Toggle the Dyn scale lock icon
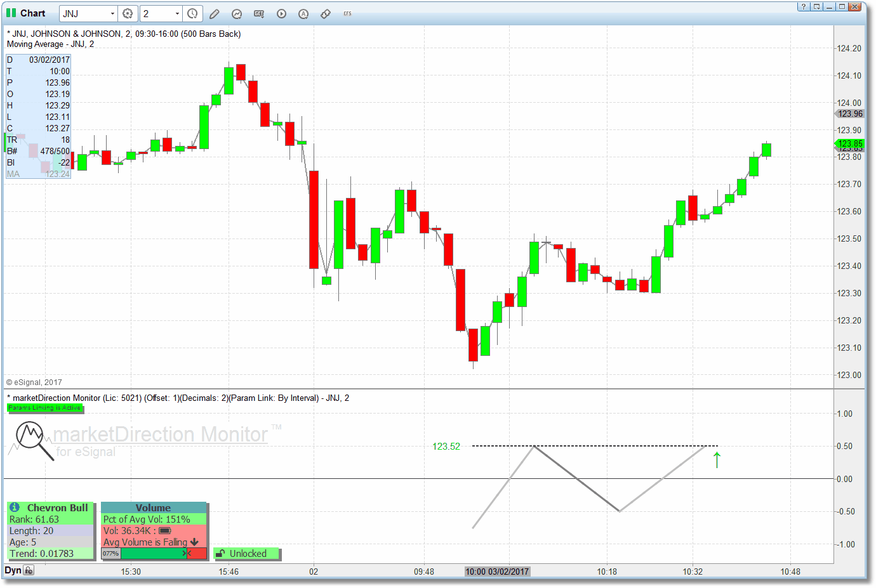Image resolution: width=876 pixels, height=588 pixels. tap(29, 570)
